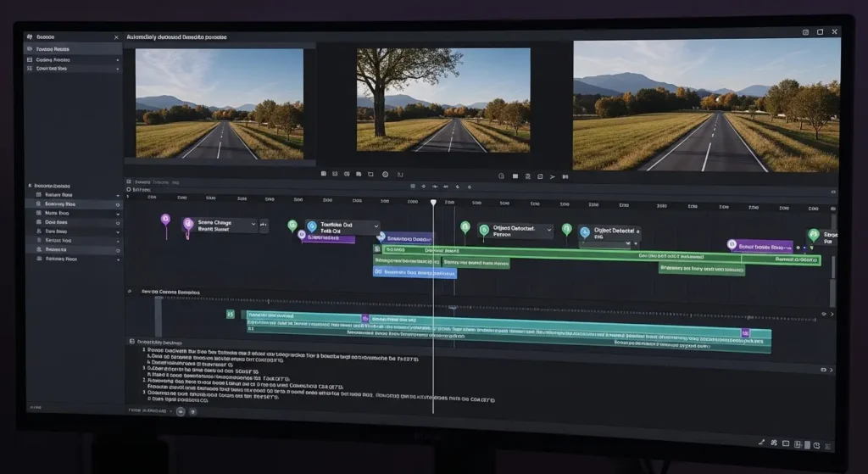Click the circular record icon under middle preview

[385, 175]
